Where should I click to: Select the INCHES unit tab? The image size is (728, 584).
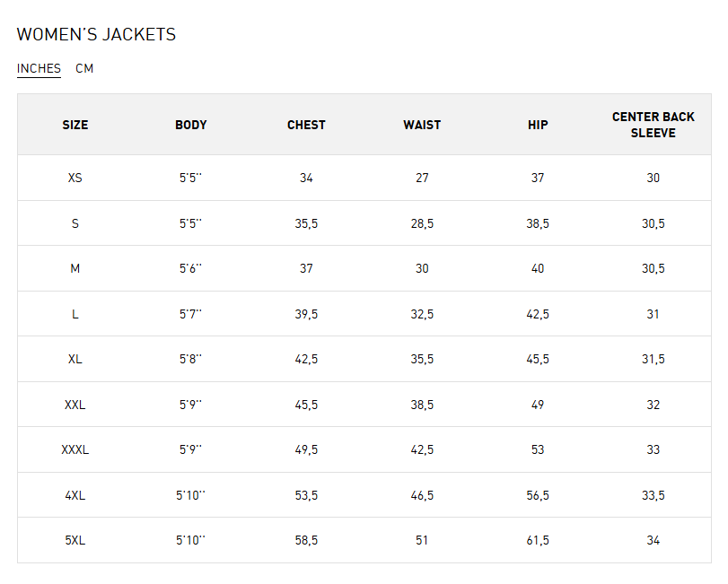(39, 69)
